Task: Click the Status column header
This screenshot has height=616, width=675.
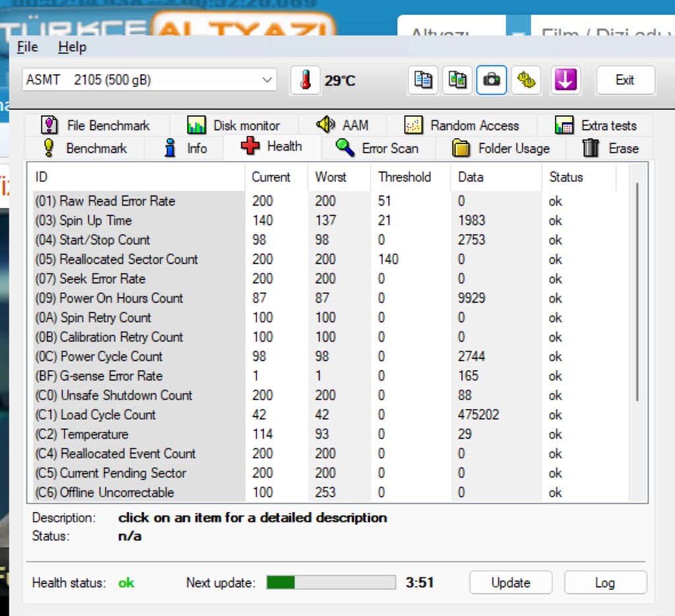Action: click(x=579, y=177)
